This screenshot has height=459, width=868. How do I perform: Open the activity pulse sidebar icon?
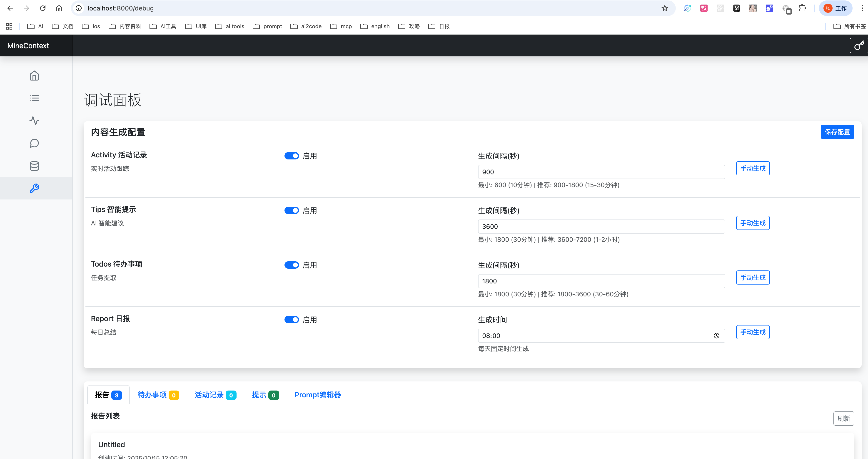(x=34, y=121)
